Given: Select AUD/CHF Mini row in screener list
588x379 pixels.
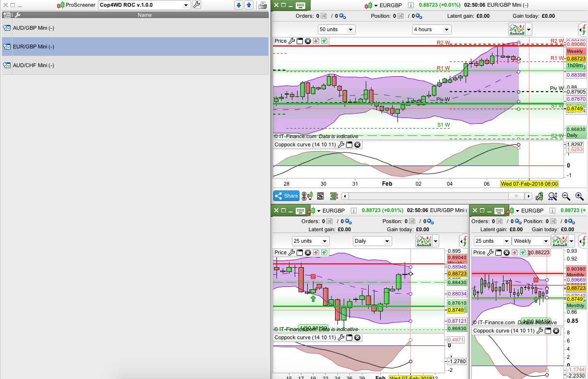Looking at the screenshot, I should (135, 65).
